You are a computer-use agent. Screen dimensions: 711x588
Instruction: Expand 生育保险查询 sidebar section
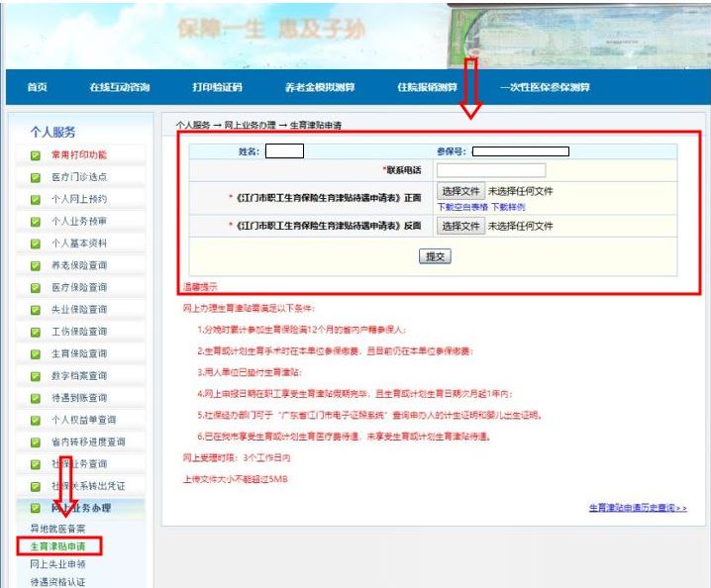81,353
